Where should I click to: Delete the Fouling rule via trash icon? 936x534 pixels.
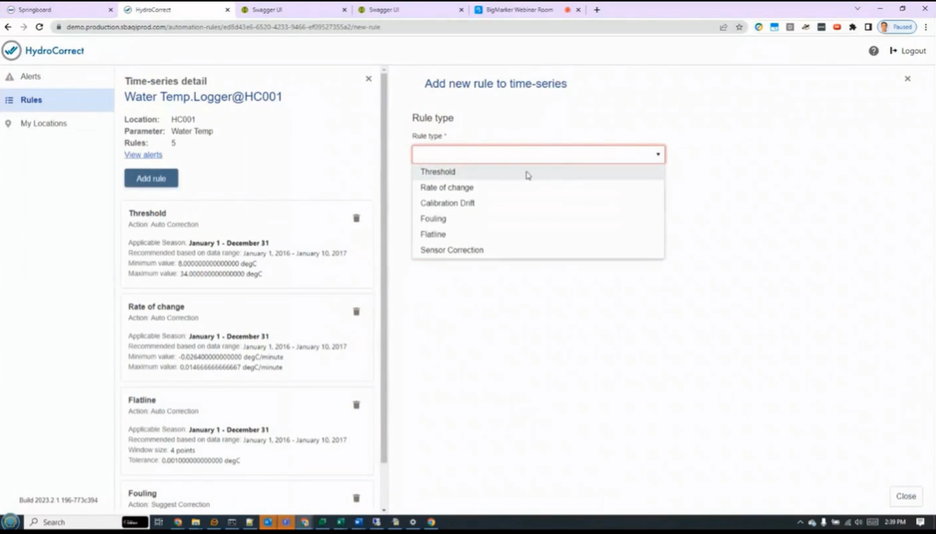click(356, 498)
